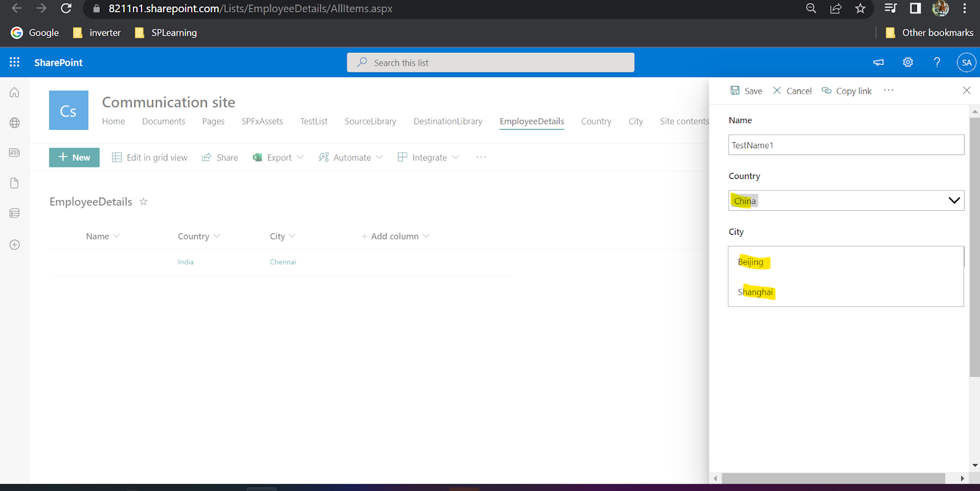Open the City column header menu
The image size is (980, 491).
[x=283, y=236]
